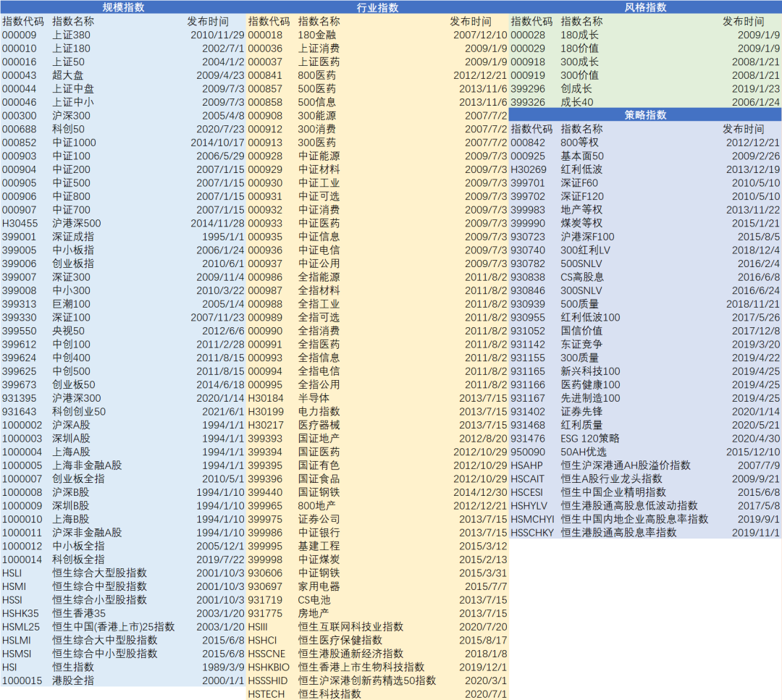This screenshot has height=700, width=782.
Task: Select the 家用电器 name cell
Action: [x=319, y=587]
